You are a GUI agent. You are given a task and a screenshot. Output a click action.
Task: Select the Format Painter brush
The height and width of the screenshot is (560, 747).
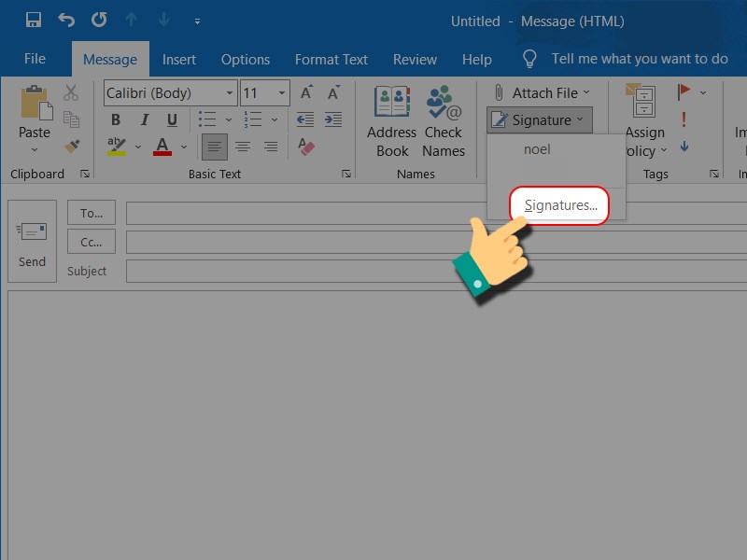[72, 147]
